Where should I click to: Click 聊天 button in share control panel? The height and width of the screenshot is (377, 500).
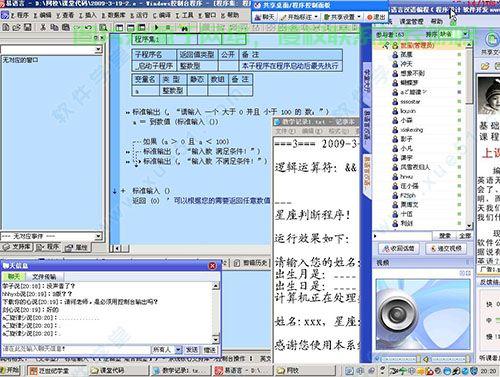(264, 17)
